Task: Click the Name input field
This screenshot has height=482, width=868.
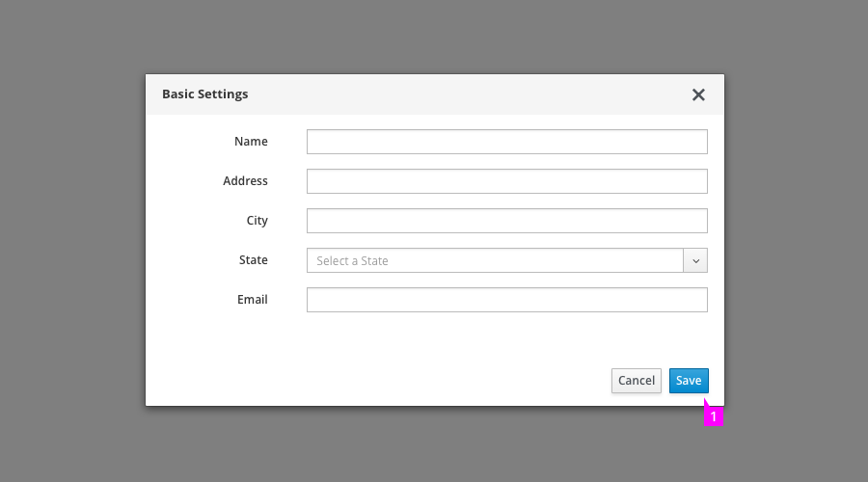Action: pyautogui.click(x=507, y=142)
